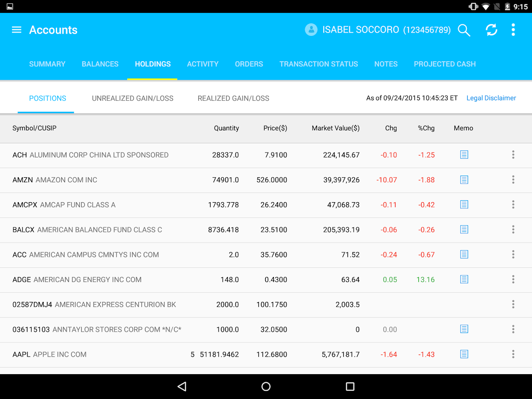
Task: Select the BALANCES tab
Action: pyautogui.click(x=100, y=64)
